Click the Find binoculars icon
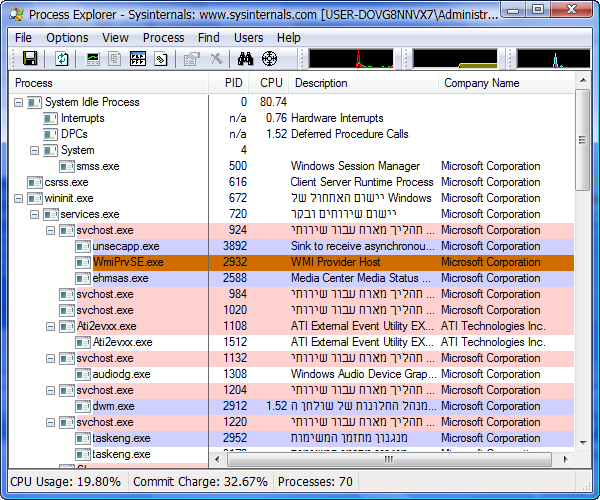 pyautogui.click(x=245, y=59)
